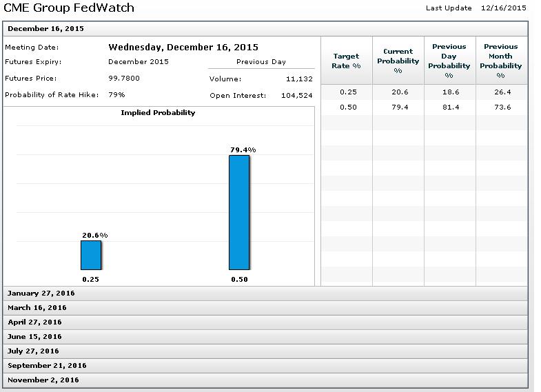This screenshot has height=392, width=541.
Task: Click the 0.50 target rate bar in chart
Action: (x=239, y=212)
